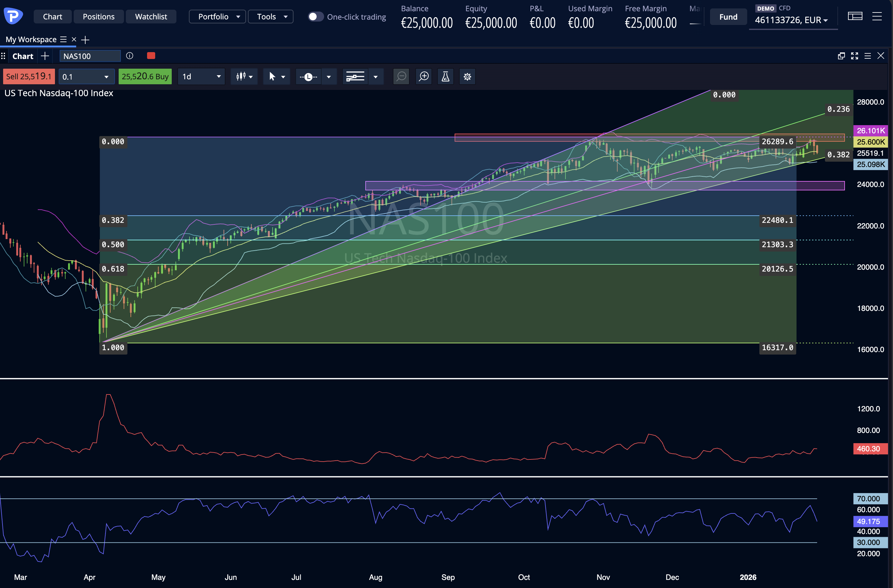Click the red chart color swatch

pyautogui.click(x=151, y=56)
